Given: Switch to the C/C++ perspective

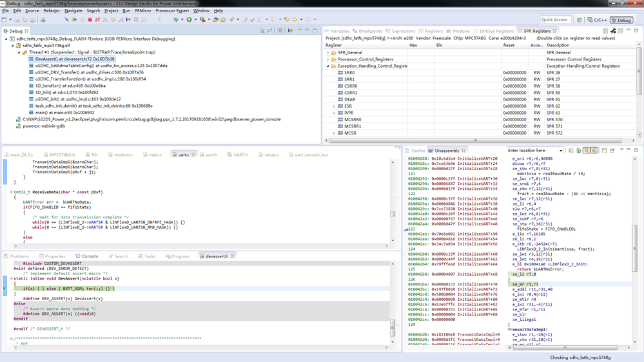Looking at the screenshot, I should tap(597, 20).
